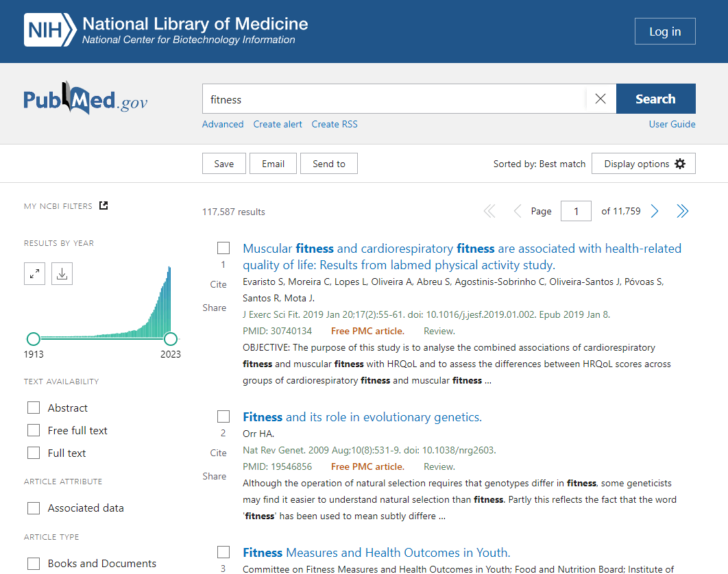Screen dimensions: 728x574
Task: Click Free PMC article label in result 2
Action: [367, 467]
